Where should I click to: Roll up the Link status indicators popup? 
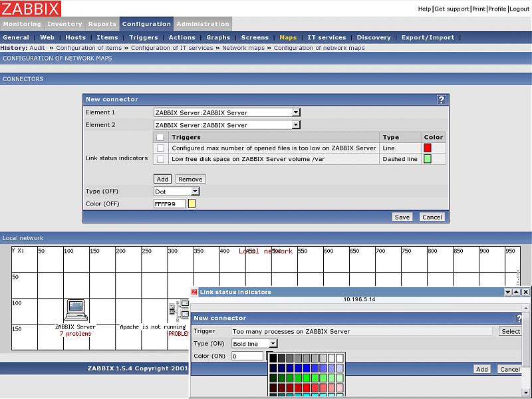517,292
